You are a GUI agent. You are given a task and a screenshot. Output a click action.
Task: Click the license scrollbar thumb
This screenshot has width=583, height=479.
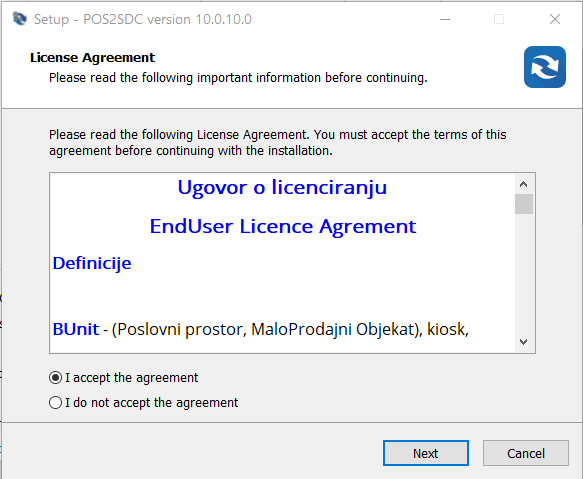(x=524, y=204)
